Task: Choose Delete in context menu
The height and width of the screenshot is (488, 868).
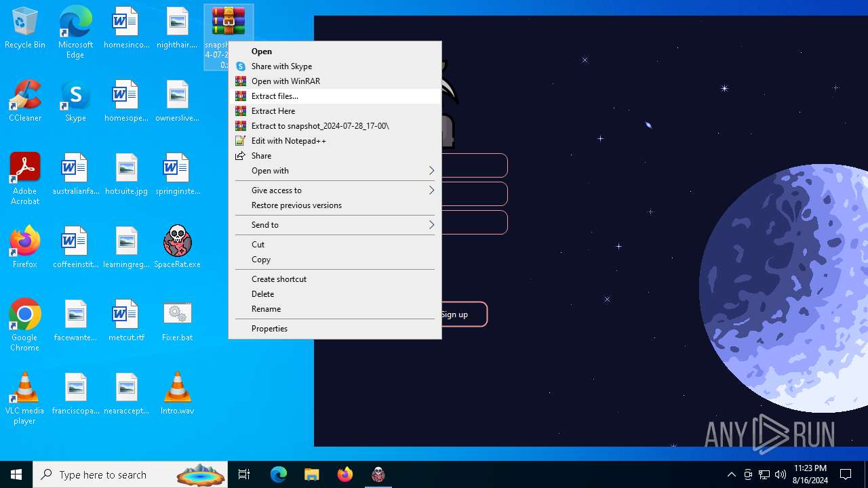Action: click(335, 294)
